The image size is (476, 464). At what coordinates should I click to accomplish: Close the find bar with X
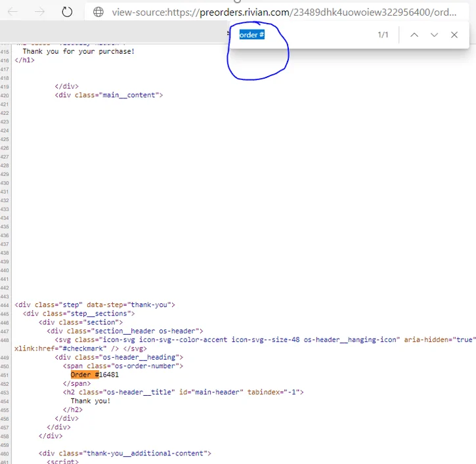coord(454,35)
